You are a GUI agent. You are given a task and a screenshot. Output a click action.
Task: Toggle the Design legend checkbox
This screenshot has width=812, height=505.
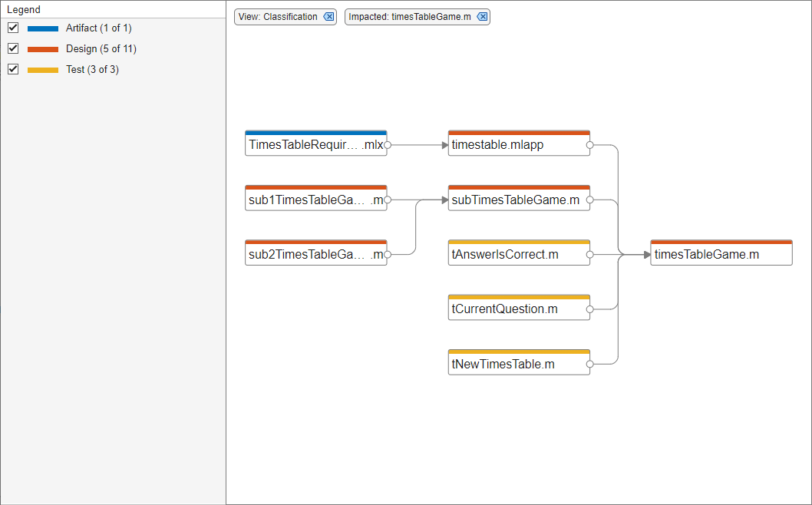pos(13,49)
